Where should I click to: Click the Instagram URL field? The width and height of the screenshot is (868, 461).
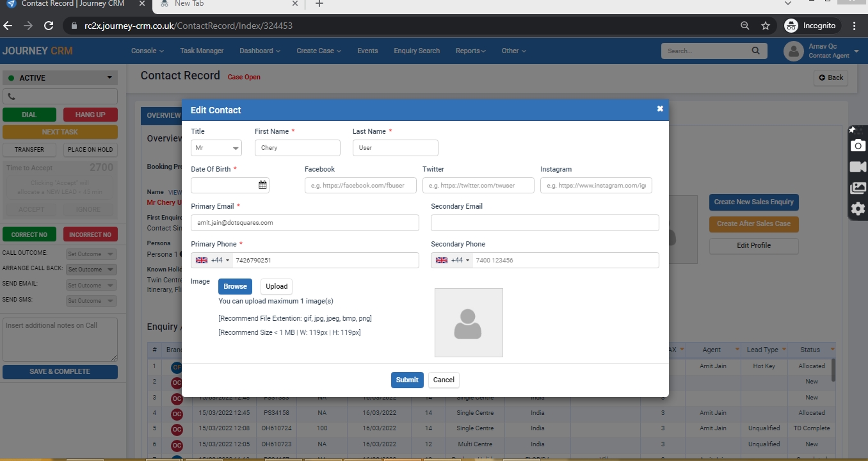[x=596, y=186]
